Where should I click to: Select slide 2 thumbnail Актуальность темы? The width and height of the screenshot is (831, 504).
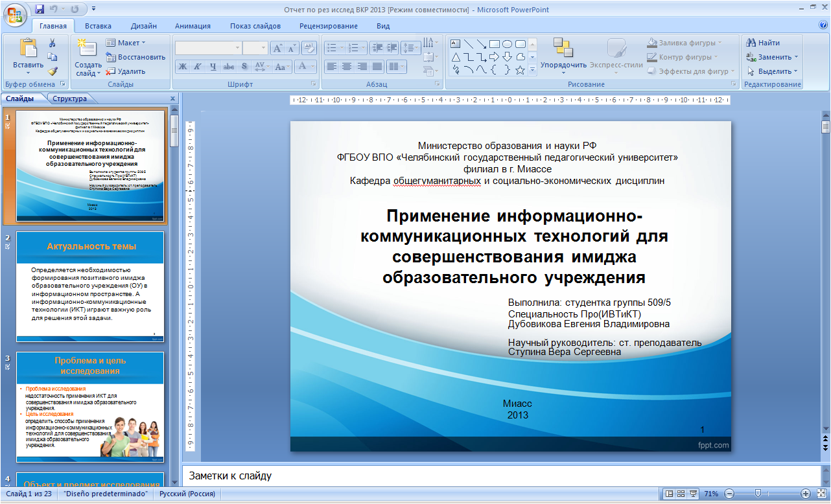coord(90,286)
